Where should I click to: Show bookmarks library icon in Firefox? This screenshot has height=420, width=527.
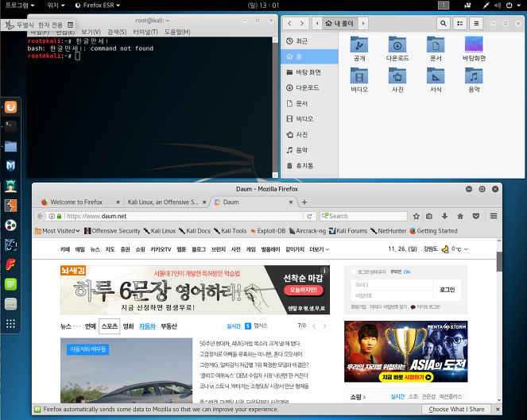click(x=429, y=216)
